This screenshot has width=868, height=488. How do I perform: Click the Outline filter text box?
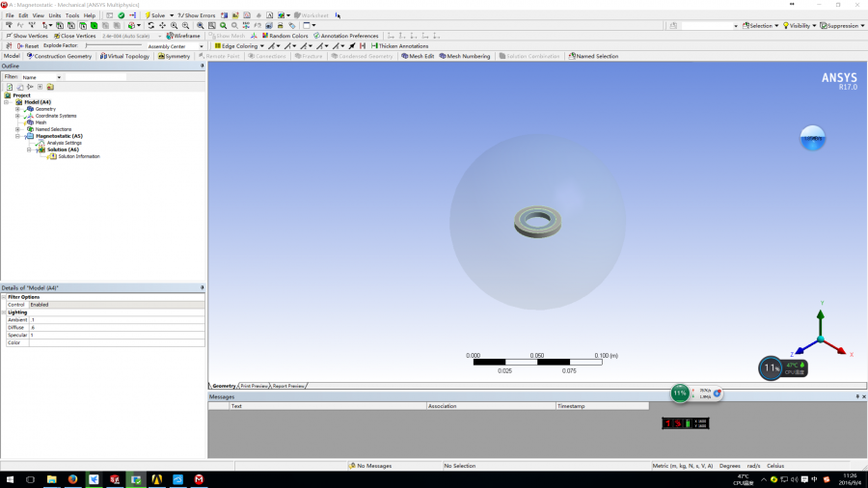[95, 77]
